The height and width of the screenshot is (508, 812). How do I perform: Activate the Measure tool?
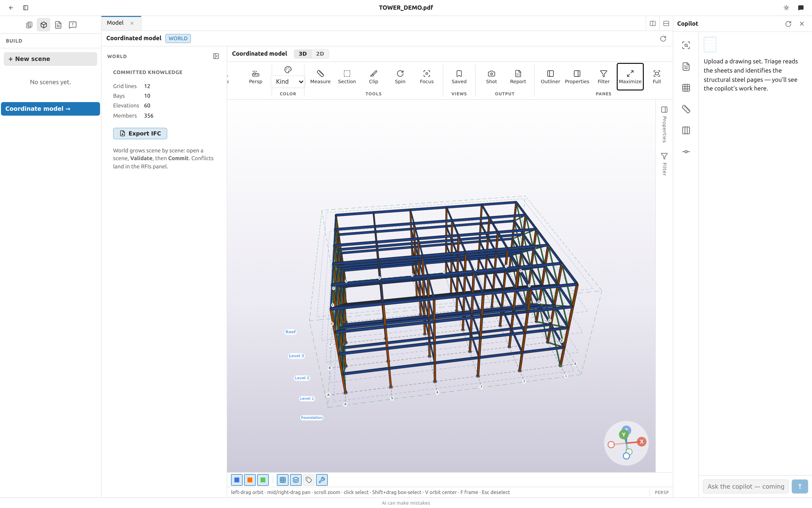pyautogui.click(x=320, y=77)
